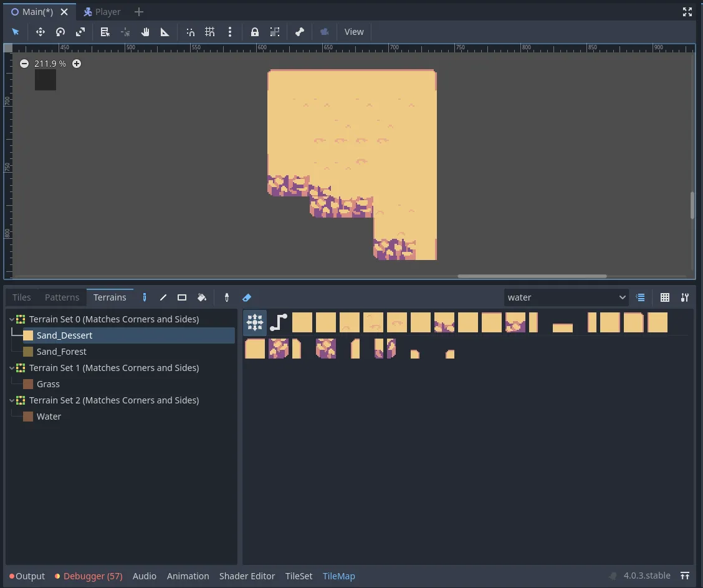Click the pivot change tool icon
Screen dimensions: 703x588
pos(125,32)
